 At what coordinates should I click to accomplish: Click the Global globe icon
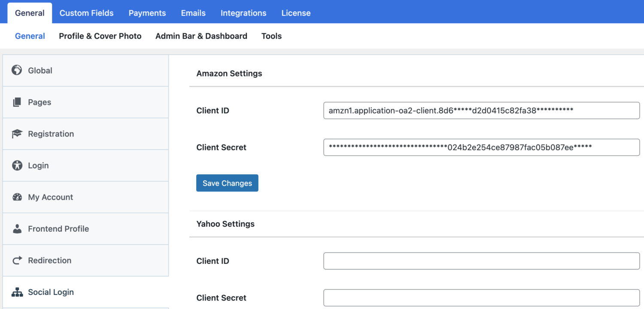[x=17, y=70]
